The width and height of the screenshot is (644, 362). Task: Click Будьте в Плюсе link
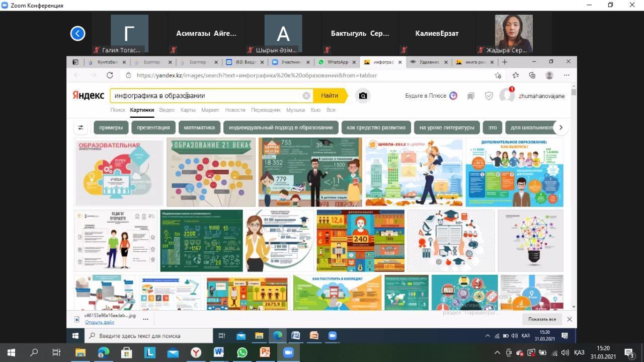(x=431, y=96)
